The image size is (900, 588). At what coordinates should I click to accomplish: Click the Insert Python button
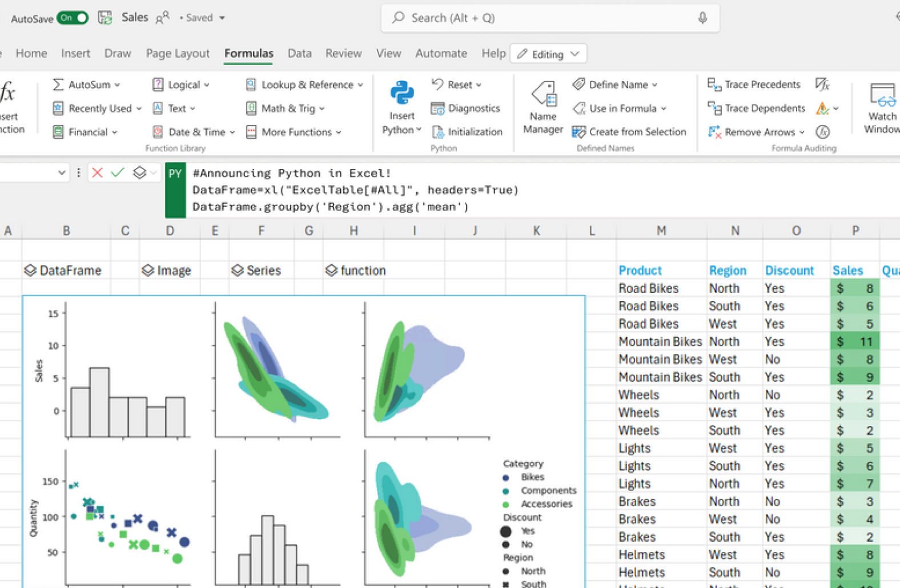[402, 108]
